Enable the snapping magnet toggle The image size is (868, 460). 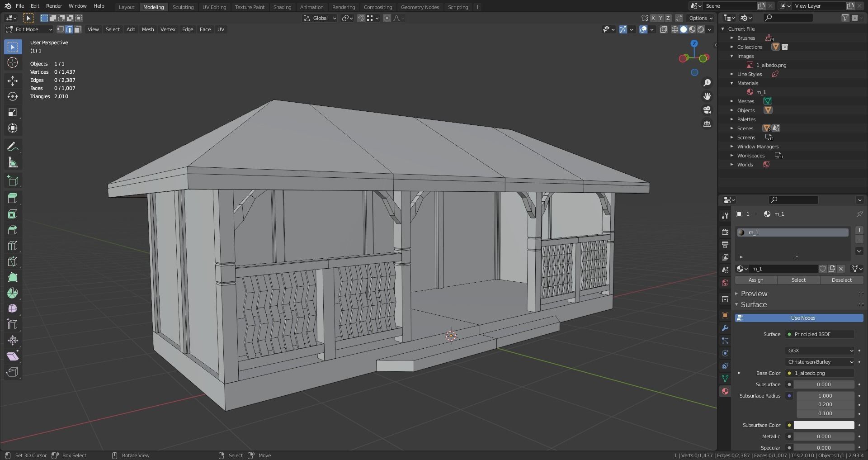pos(361,18)
